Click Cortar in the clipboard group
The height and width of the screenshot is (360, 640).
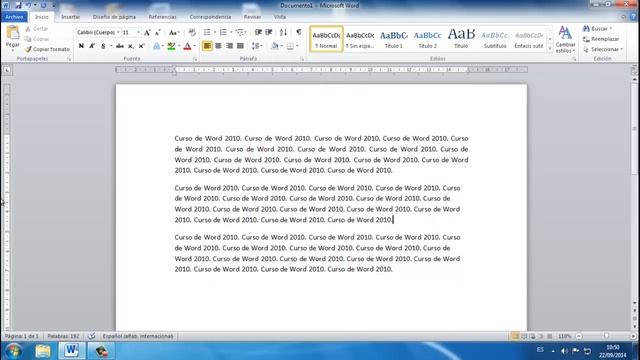tap(36, 29)
